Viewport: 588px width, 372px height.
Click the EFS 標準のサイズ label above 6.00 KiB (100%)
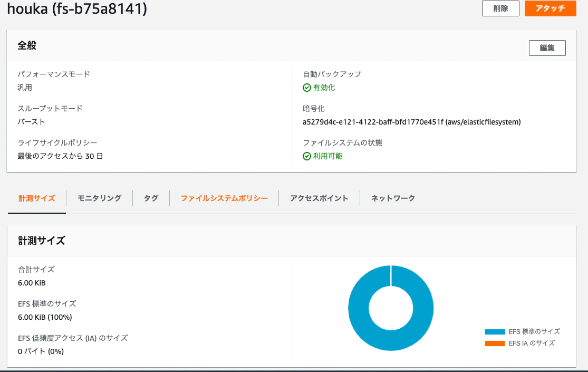tap(47, 304)
